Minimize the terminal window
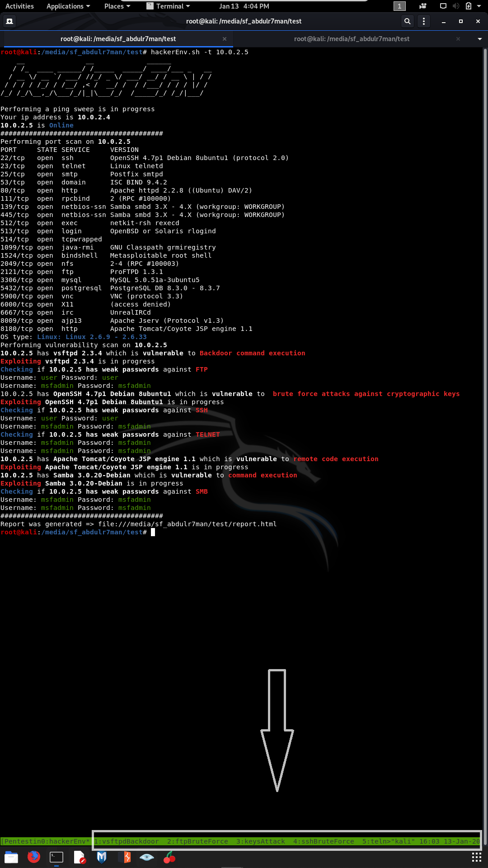 tap(444, 21)
